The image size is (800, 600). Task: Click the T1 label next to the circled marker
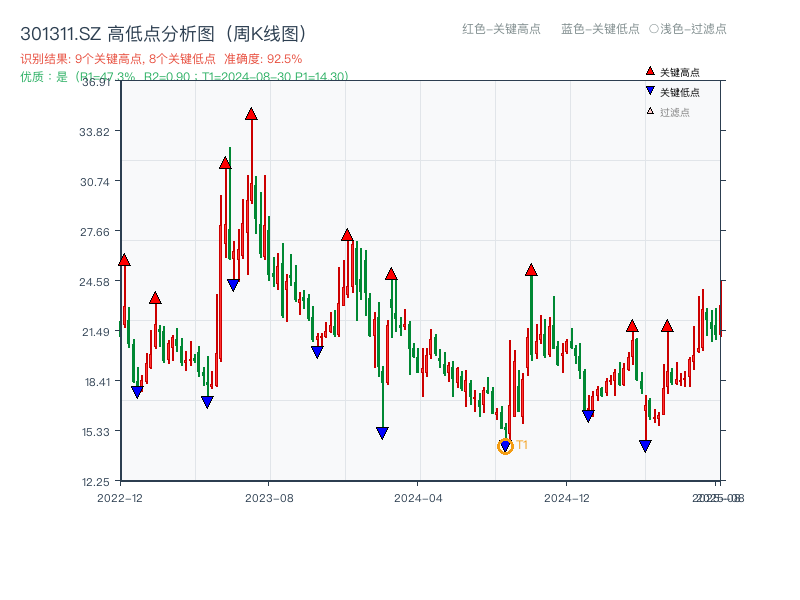coord(522,445)
